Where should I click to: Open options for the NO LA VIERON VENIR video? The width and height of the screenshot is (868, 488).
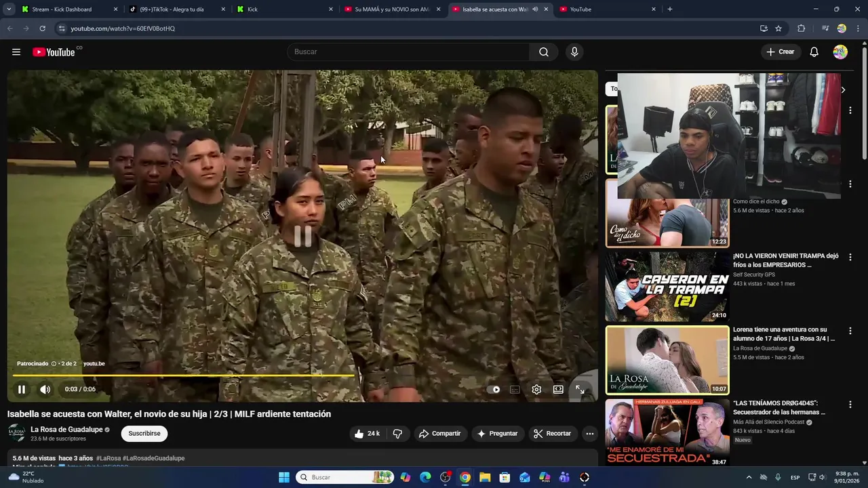pyautogui.click(x=850, y=258)
